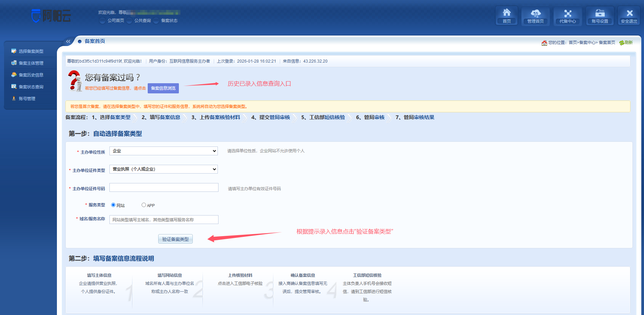Open 备案主体管理 in the sidebar
644x315 pixels.
31,63
